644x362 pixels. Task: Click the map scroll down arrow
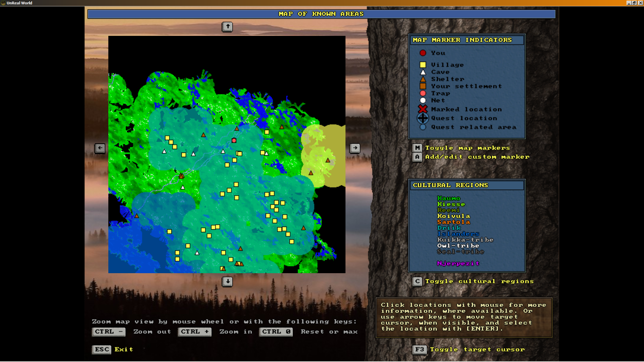[x=227, y=282]
